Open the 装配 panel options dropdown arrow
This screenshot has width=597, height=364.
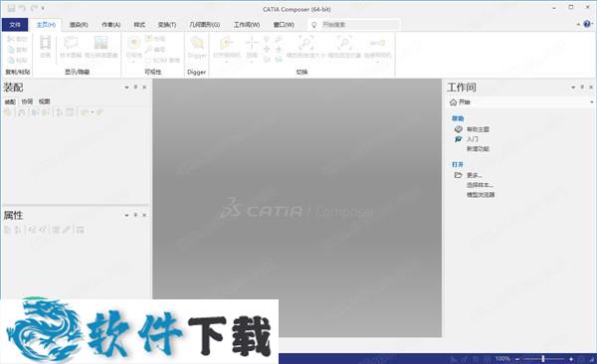(126, 88)
